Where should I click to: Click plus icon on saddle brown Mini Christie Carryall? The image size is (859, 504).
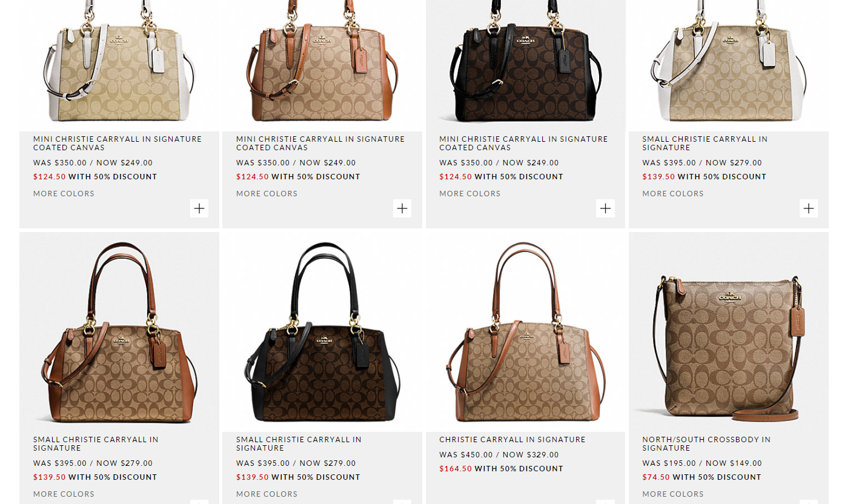[402, 208]
